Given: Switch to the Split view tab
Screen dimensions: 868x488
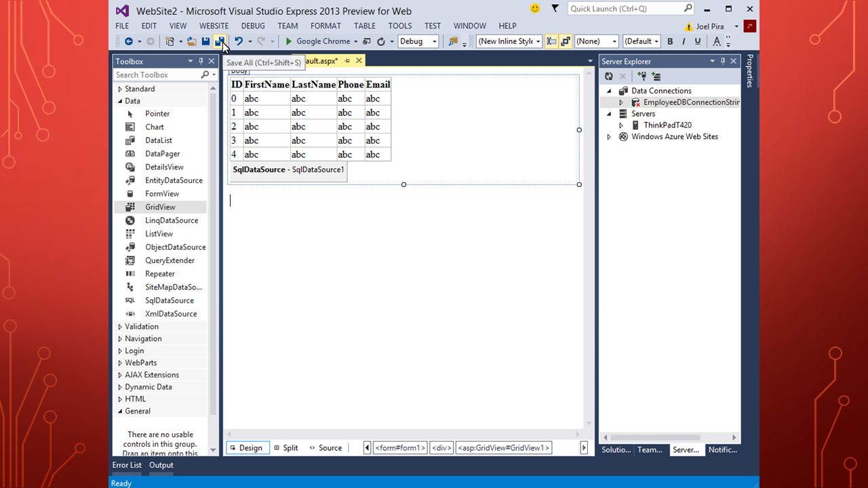Looking at the screenshot, I should [x=286, y=448].
